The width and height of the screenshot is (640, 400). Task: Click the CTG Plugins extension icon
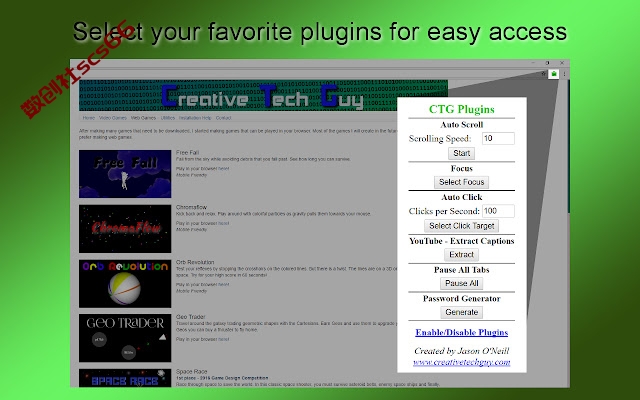(553, 74)
